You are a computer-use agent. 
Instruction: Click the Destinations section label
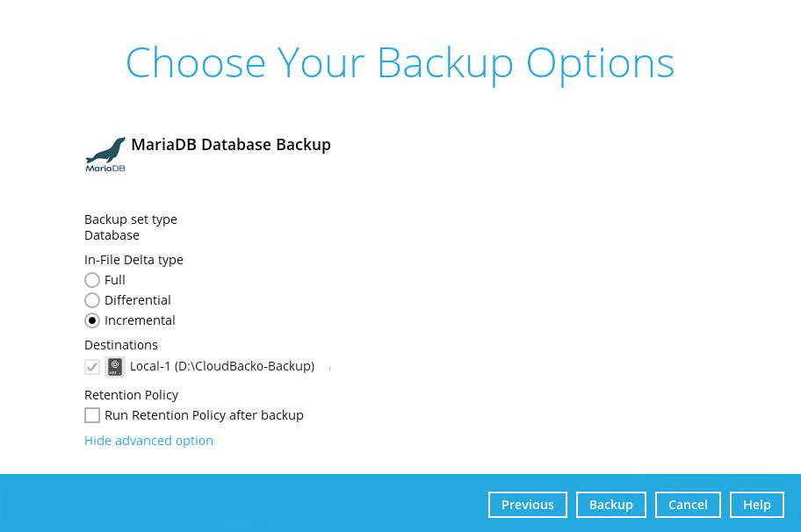point(121,345)
